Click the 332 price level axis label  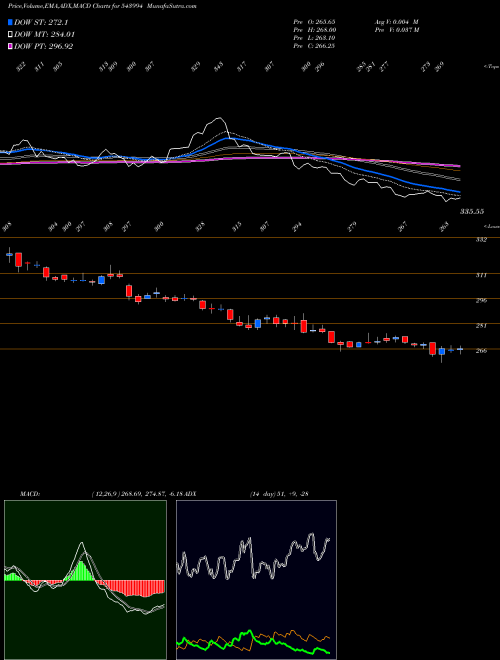(481, 240)
